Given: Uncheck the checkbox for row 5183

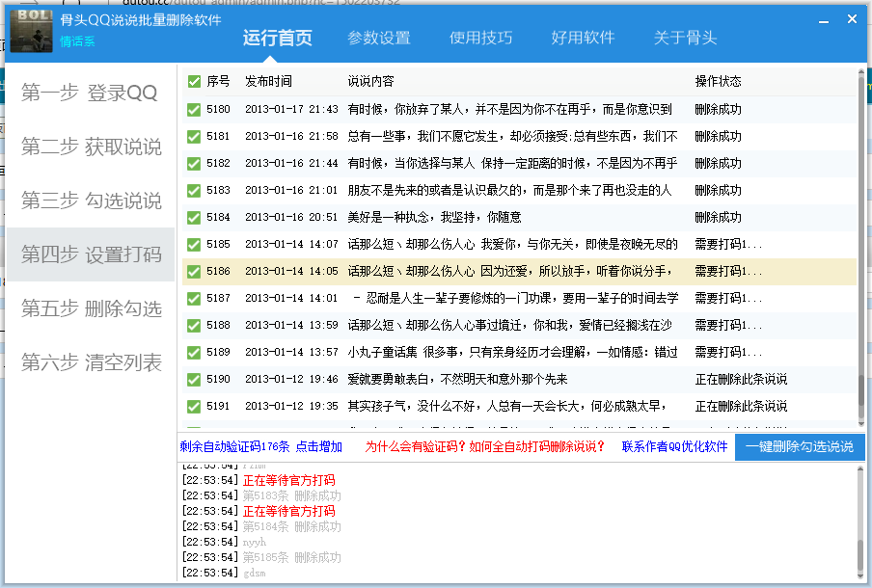Looking at the screenshot, I should coord(194,190).
